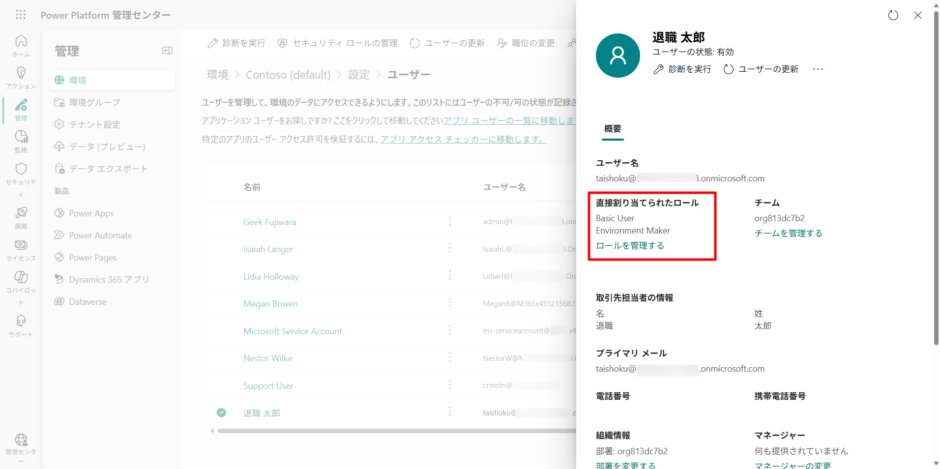Open more options for Support User

(450, 385)
